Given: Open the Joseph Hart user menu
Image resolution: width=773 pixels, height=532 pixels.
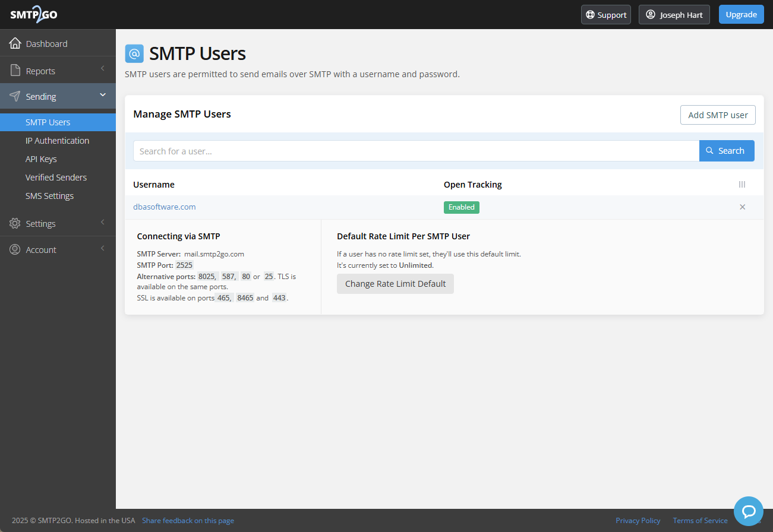Looking at the screenshot, I should [x=674, y=15].
